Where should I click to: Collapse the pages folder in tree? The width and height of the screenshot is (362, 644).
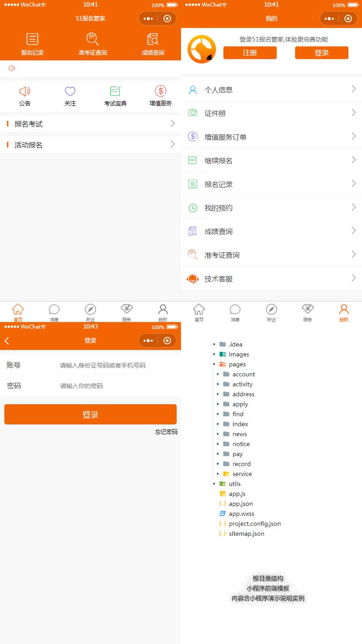214,364
